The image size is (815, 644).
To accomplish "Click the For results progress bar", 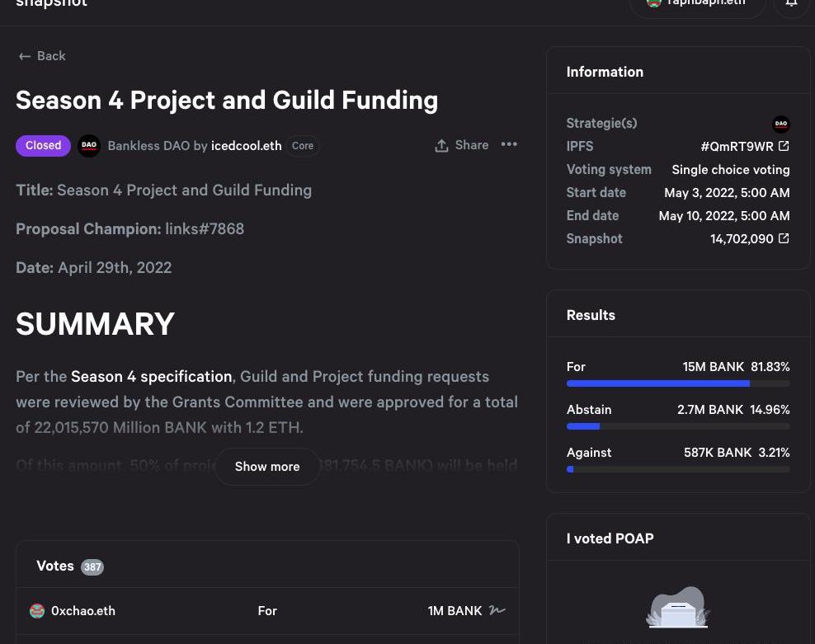I will [x=678, y=383].
